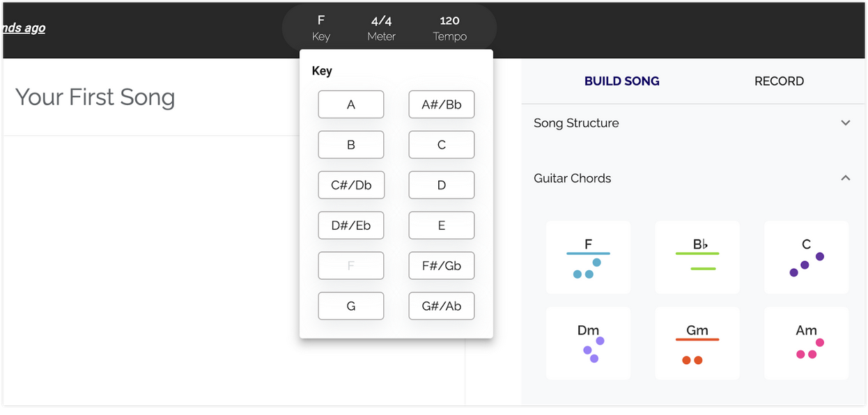Collapse the Guitar Chords section
The width and height of the screenshot is (868, 415).
coord(845,178)
